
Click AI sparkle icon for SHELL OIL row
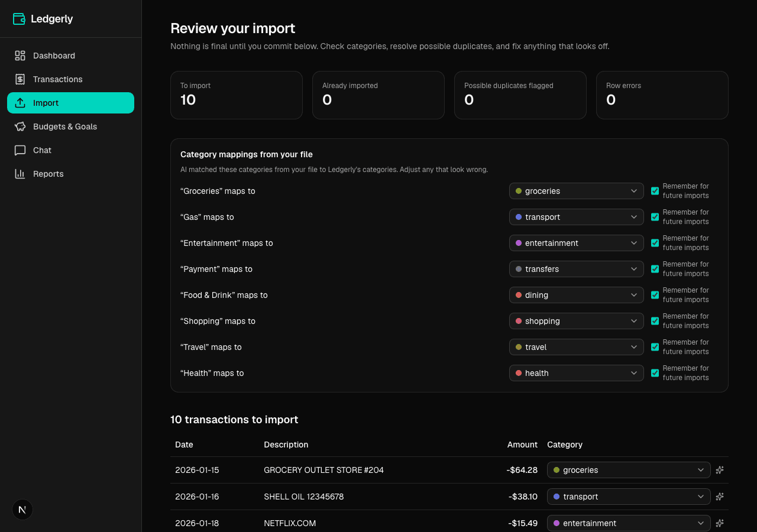720,497
